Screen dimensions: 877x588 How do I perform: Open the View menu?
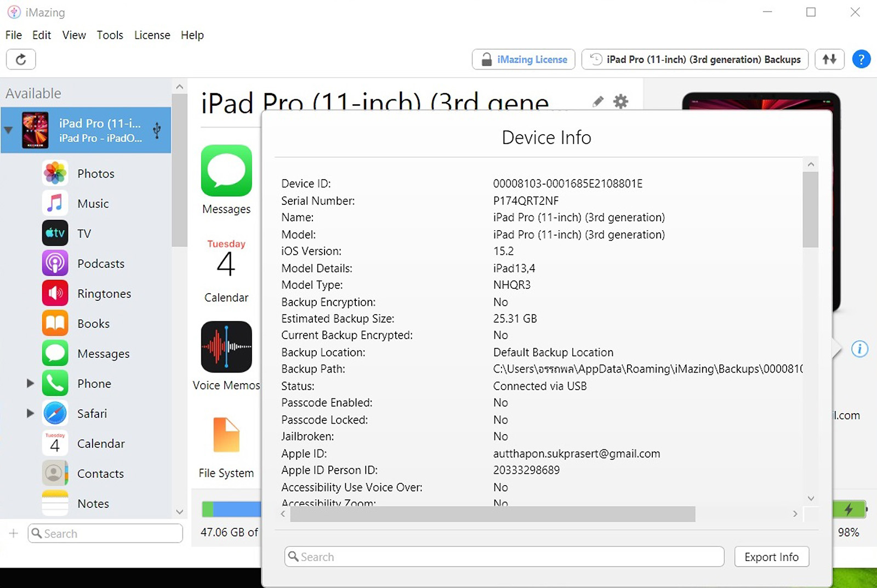coord(74,35)
